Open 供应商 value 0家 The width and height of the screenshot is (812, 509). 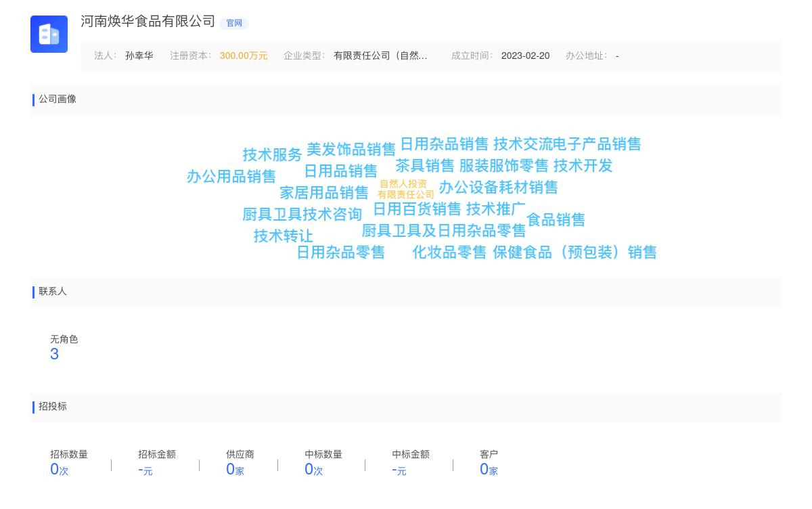coord(235,469)
